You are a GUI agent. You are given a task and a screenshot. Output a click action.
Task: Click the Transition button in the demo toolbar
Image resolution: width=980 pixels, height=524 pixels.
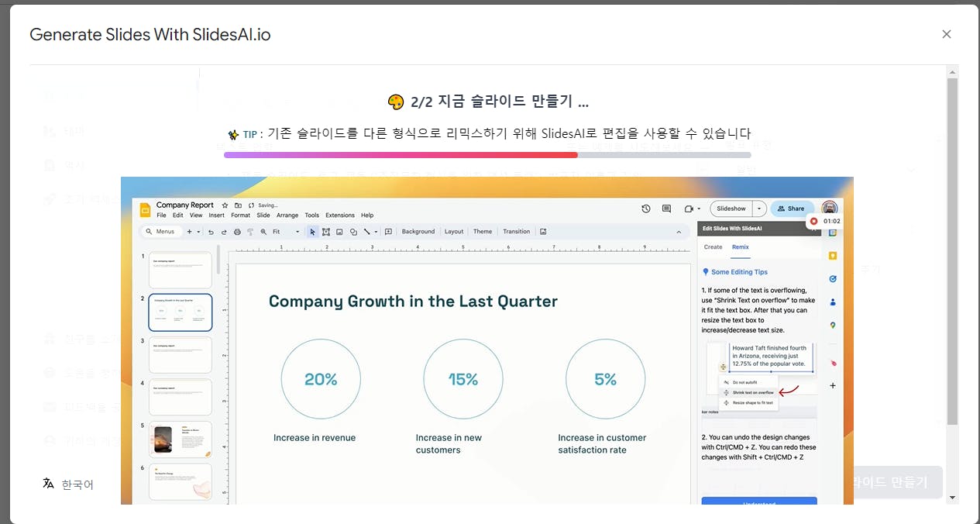[x=517, y=232]
